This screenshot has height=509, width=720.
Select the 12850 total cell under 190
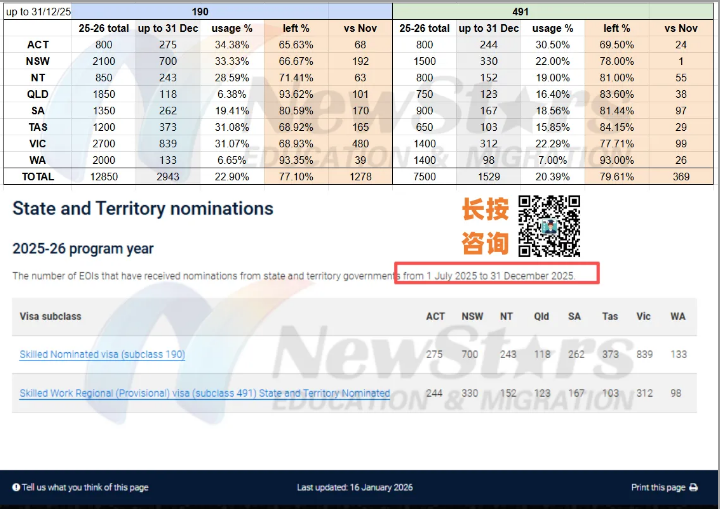(105, 176)
